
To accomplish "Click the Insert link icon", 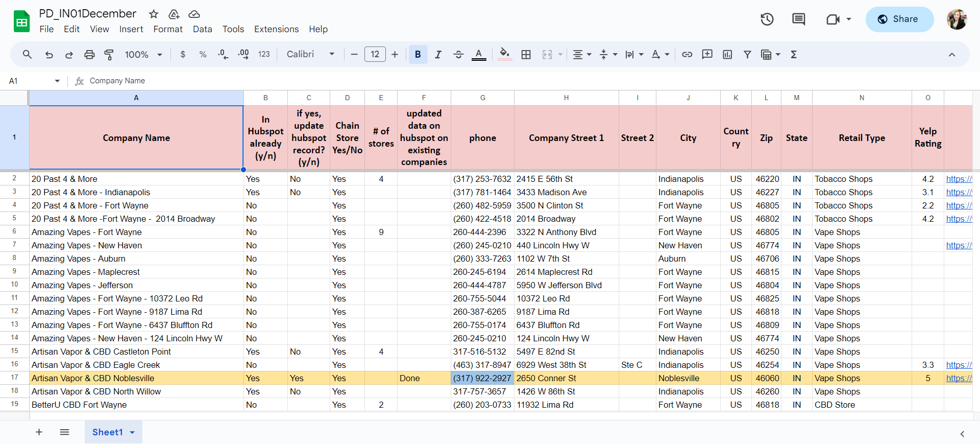I will [687, 54].
